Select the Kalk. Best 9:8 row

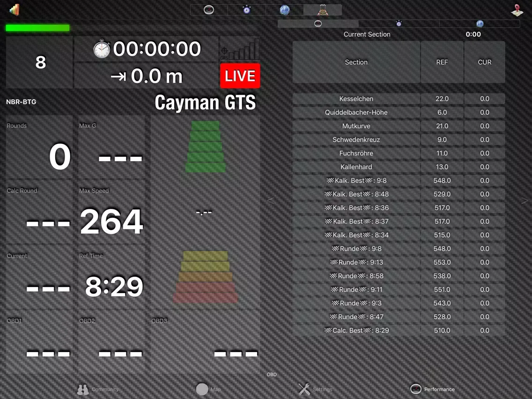coord(399,180)
